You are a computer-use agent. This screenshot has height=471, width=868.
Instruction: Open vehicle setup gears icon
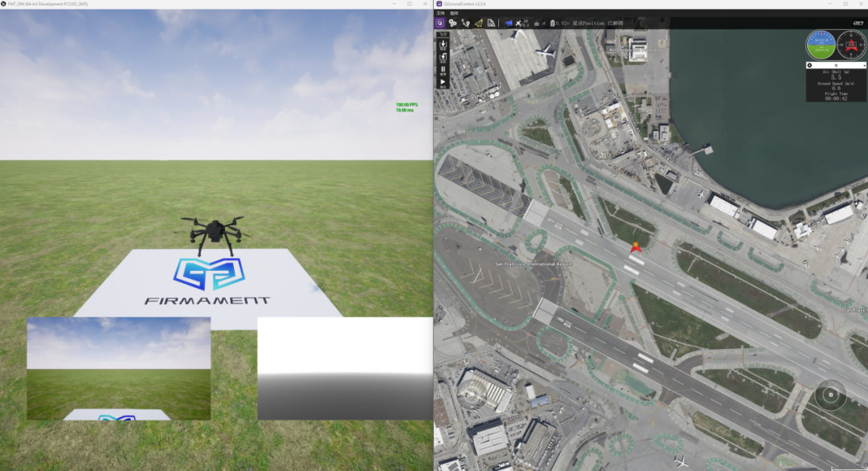(x=452, y=23)
